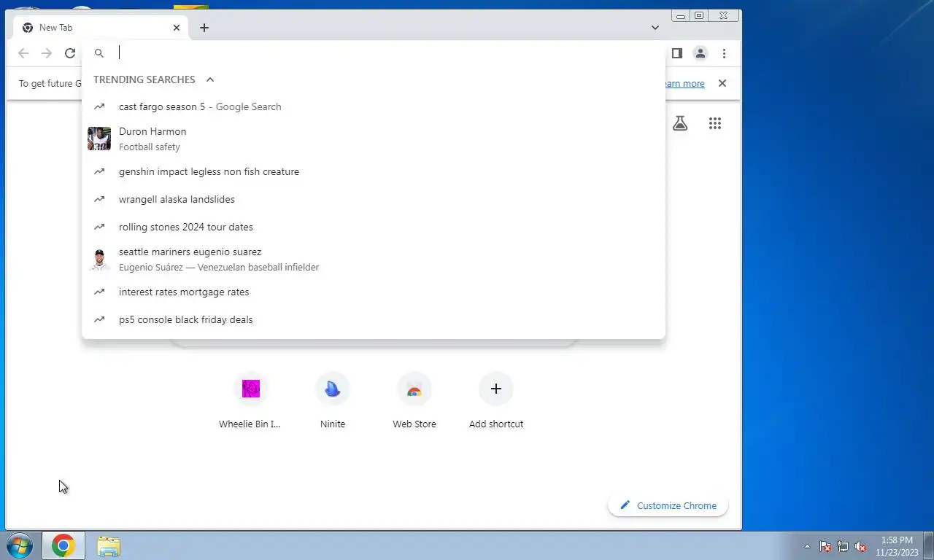Click trending icon beside genshin impact
The image size is (934, 560).
pos(99,171)
